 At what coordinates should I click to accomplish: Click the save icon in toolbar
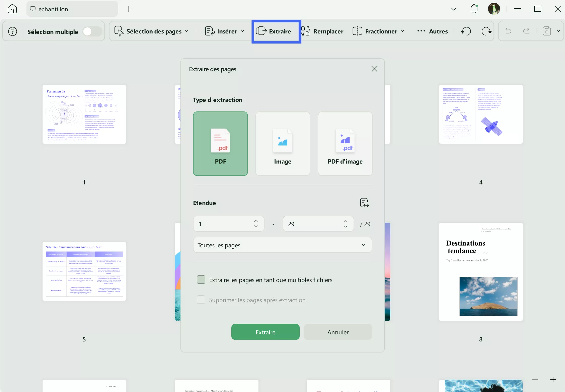(547, 31)
